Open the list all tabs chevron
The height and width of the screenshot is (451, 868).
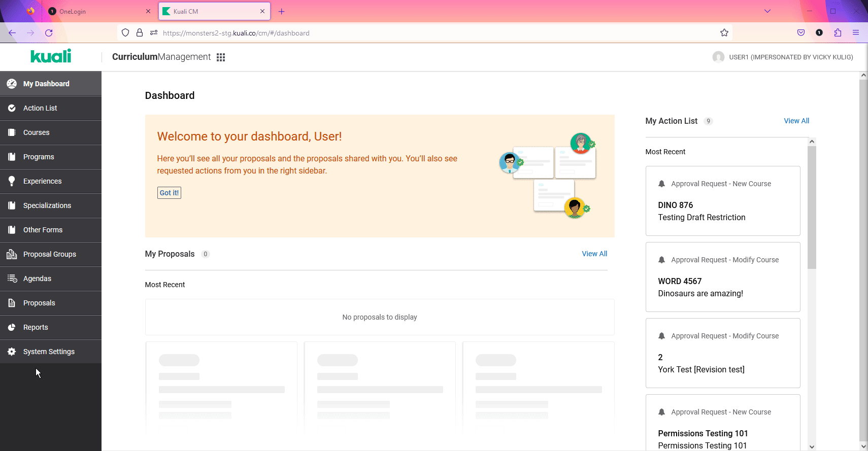pos(767,11)
